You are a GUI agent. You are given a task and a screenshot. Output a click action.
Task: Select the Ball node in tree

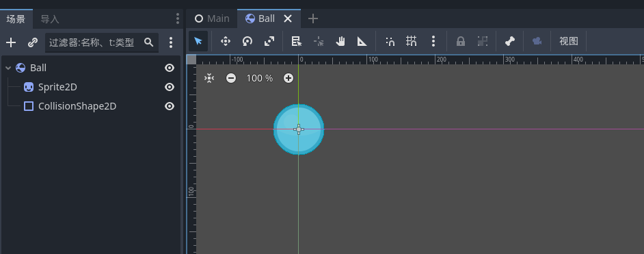38,68
